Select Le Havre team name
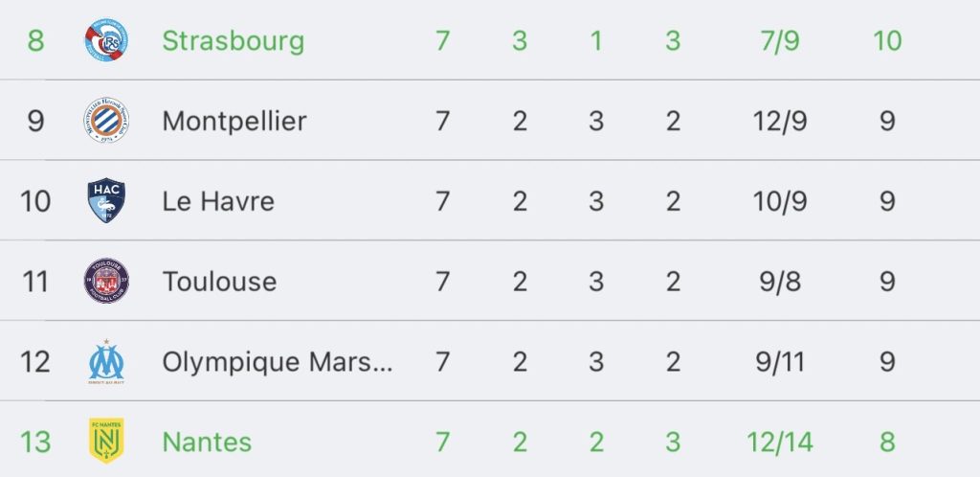 click(218, 201)
